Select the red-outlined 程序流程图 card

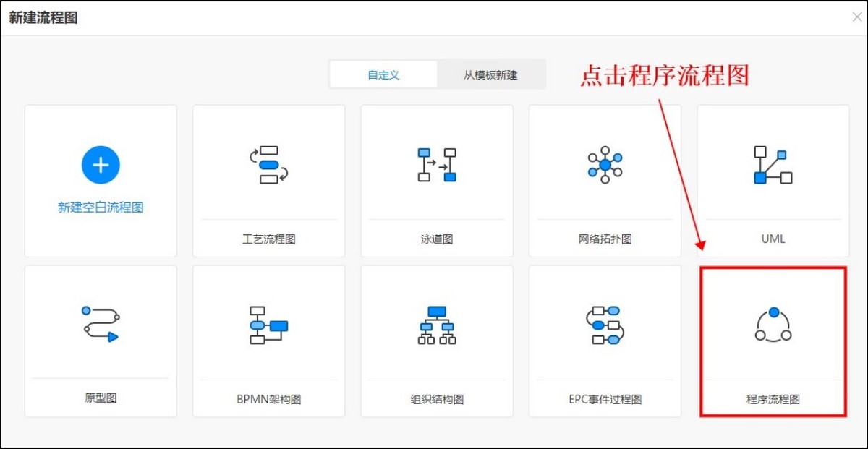click(x=773, y=341)
